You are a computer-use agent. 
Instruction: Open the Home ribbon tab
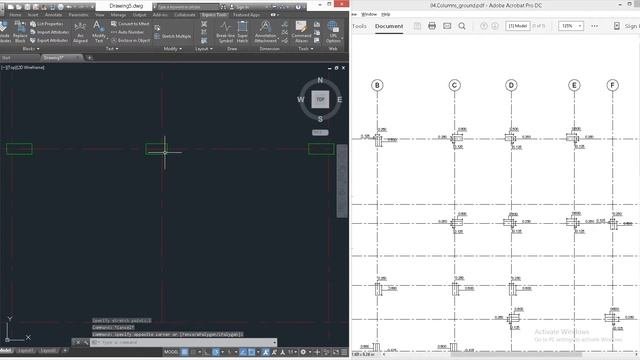(x=15, y=15)
